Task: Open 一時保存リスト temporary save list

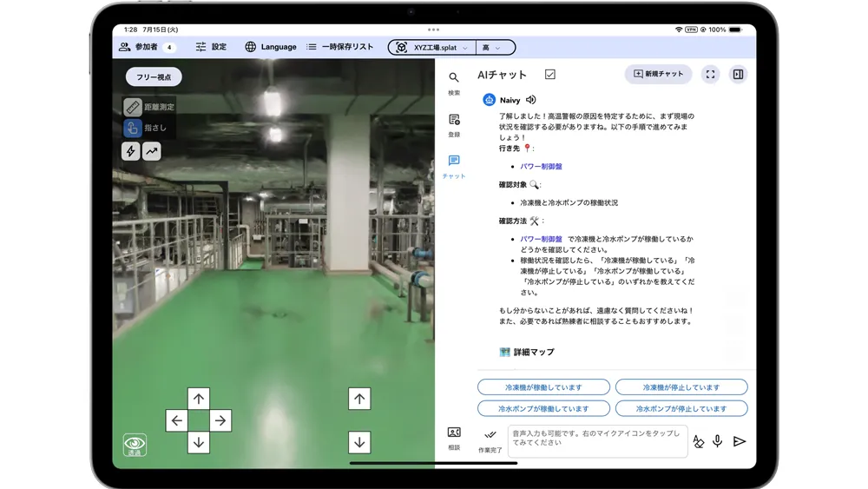Action: point(340,47)
